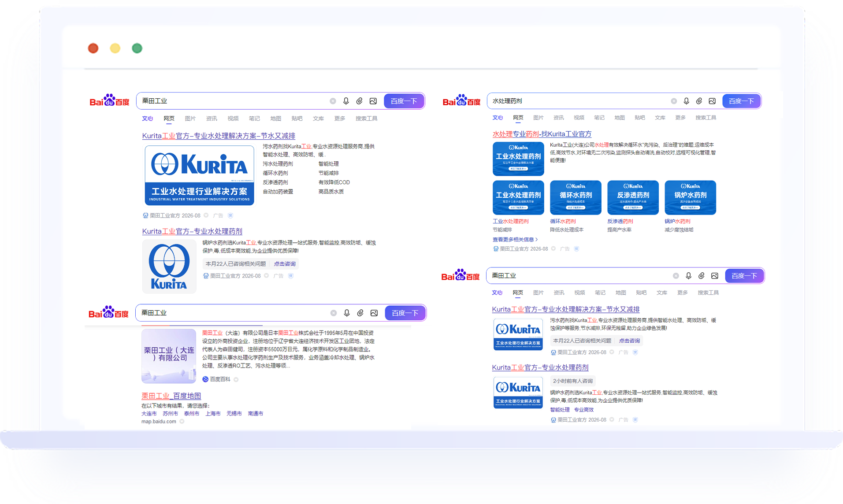Open 更多 menu in the upper-left panel tabs

[340, 119]
